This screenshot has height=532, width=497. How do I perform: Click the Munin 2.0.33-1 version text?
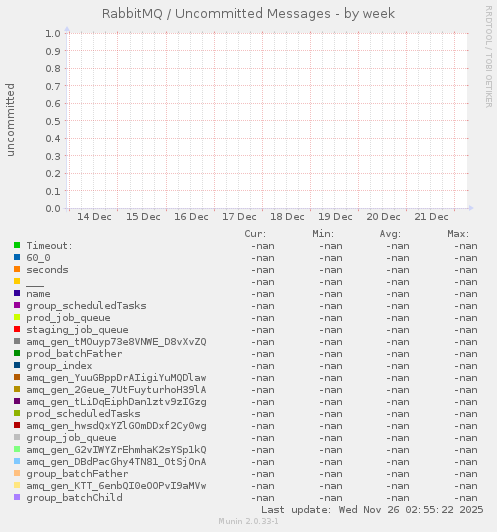pyautogui.click(x=248, y=521)
